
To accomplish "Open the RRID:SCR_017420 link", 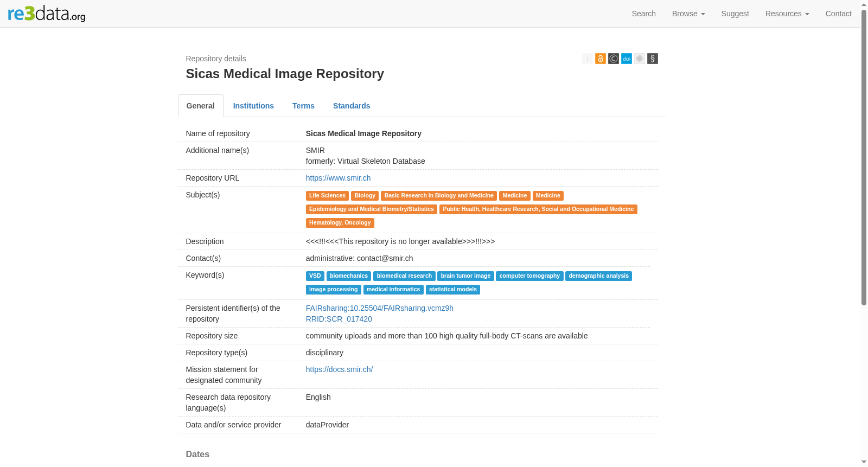I will [x=339, y=319].
